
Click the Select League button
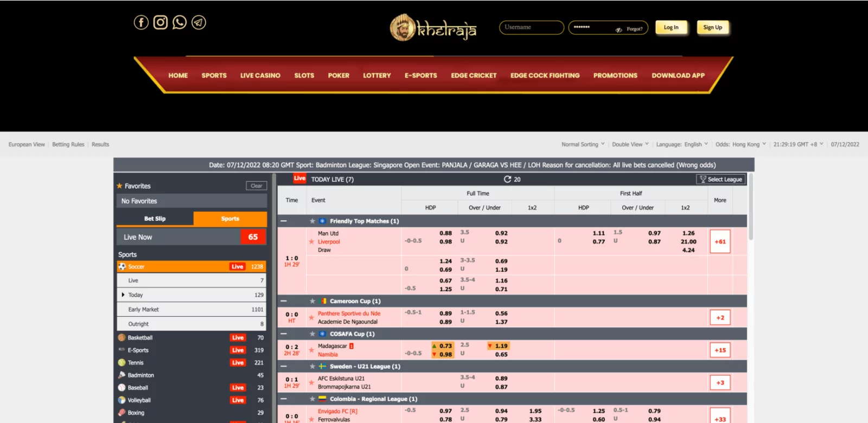tap(721, 179)
